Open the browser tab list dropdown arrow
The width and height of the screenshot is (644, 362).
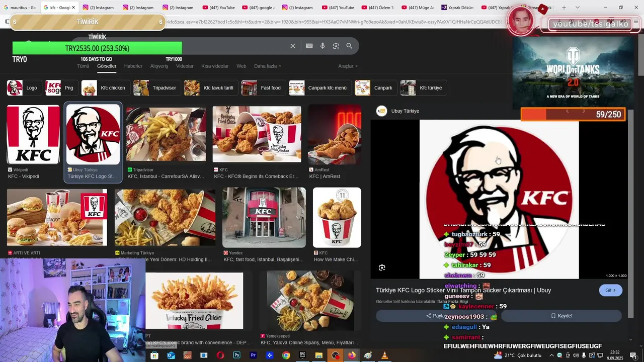(577, 8)
